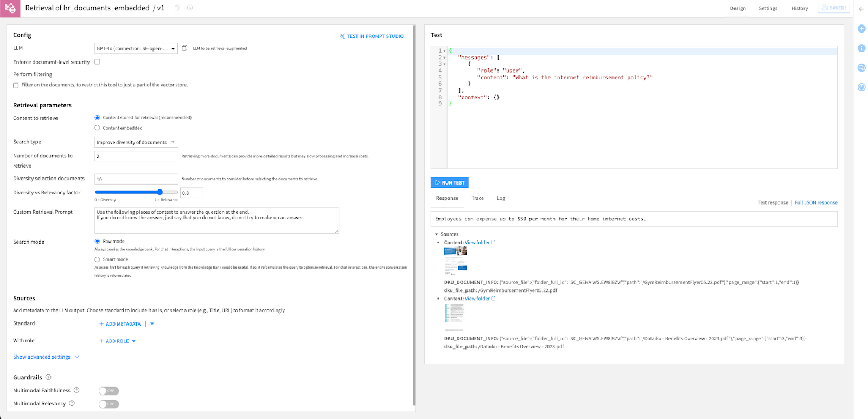Select the Content embedded radio option

pos(98,128)
